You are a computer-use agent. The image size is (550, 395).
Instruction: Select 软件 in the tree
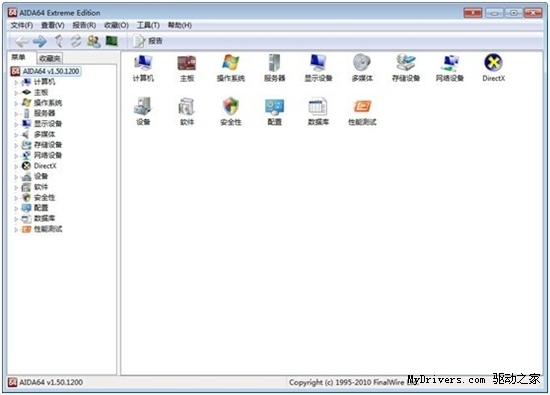click(x=41, y=187)
